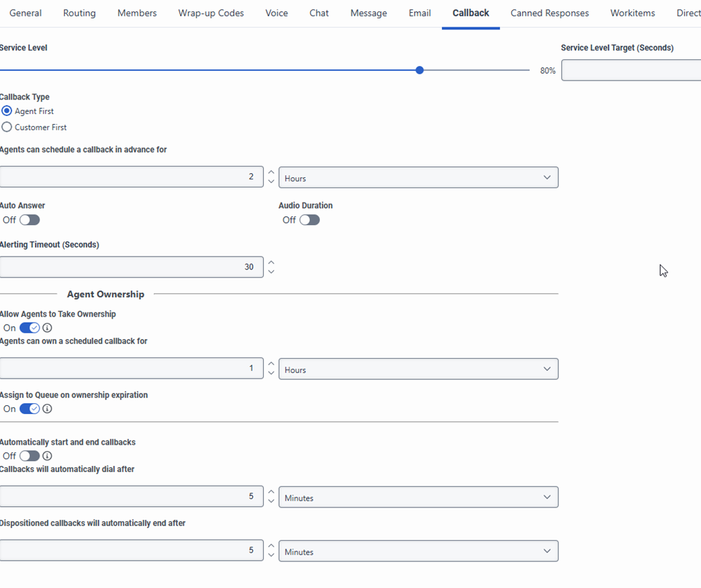
Task: Increase the agents can own callback duration
Action: coord(271,364)
